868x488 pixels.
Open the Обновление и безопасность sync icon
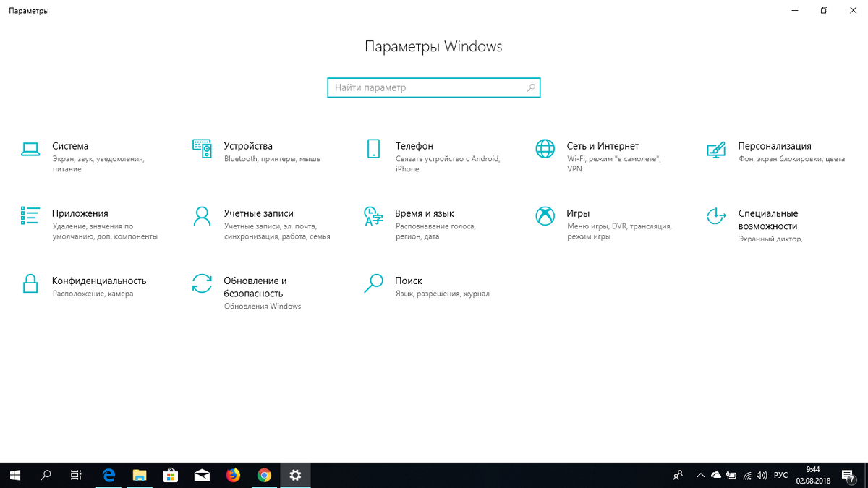(x=202, y=283)
